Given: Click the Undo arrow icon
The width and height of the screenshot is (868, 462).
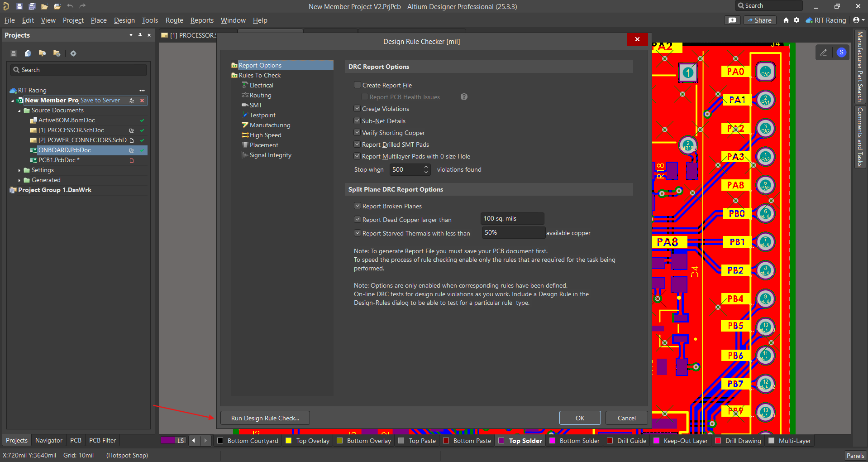Looking at the screenshot, I should point(70,6).
